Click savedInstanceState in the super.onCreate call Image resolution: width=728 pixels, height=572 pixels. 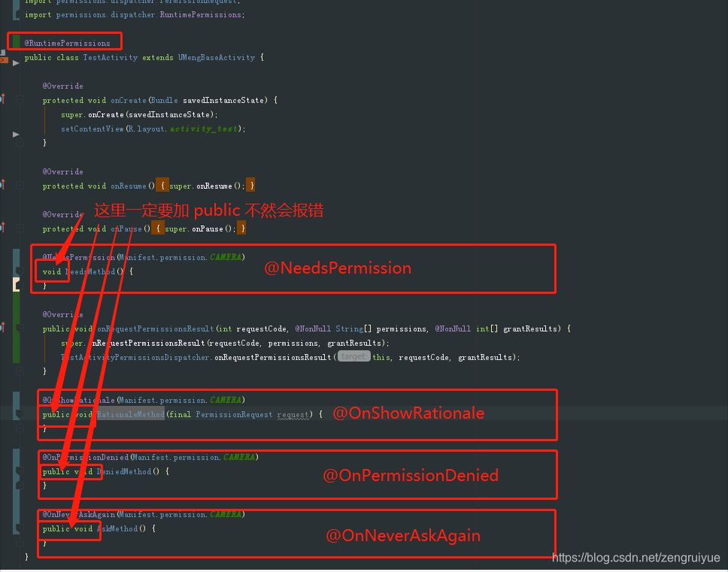[169, 114]
